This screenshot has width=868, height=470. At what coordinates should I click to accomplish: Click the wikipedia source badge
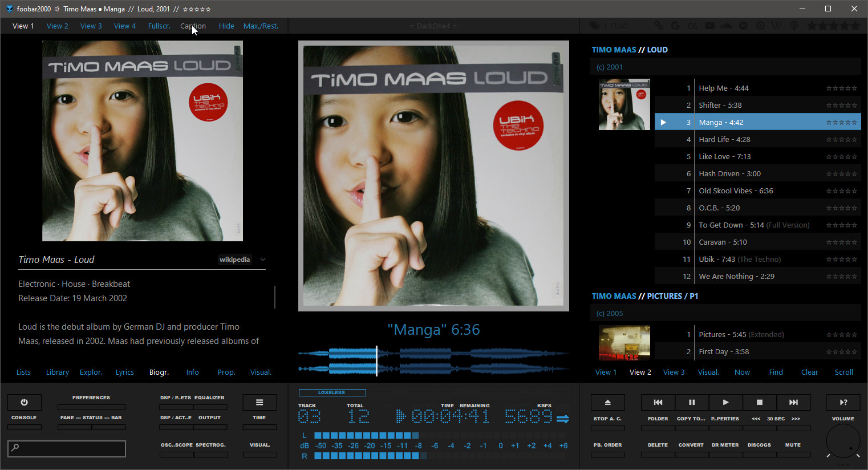[234, 260]
